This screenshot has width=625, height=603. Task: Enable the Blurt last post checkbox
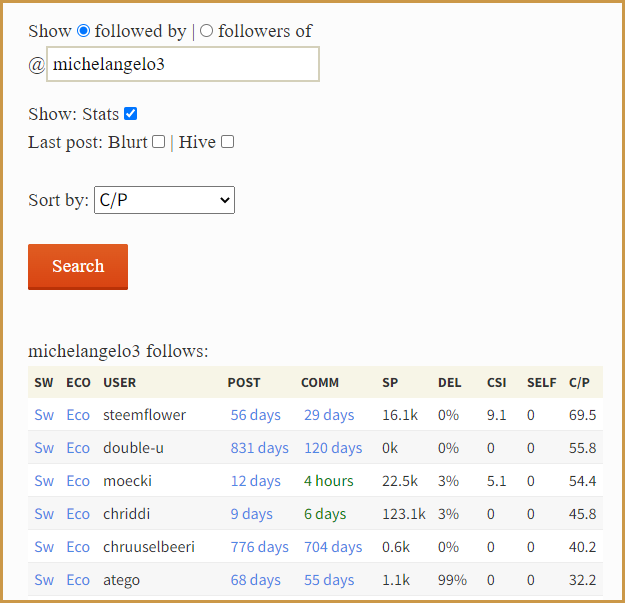click(158, 142)
